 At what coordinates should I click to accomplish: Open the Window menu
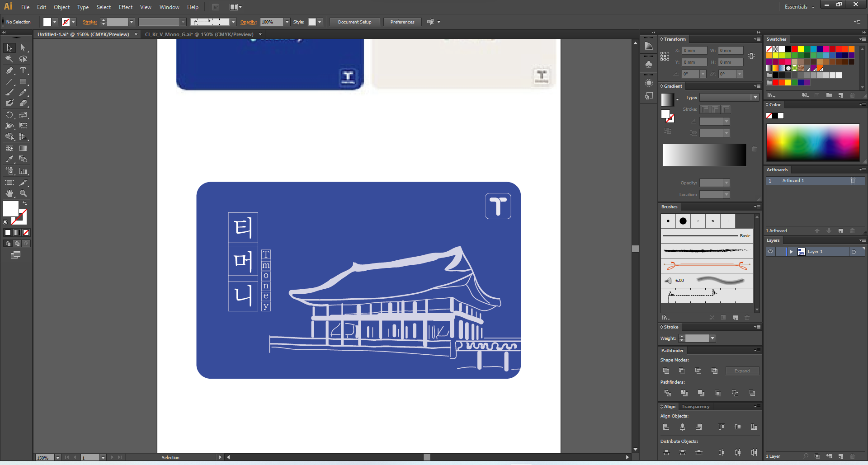coord(170,7)
